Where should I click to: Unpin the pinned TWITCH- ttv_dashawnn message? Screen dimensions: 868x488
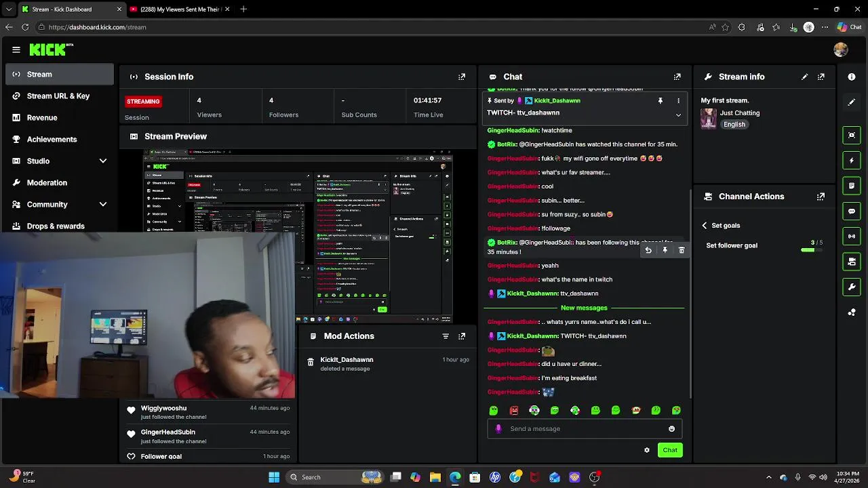[x=660, y=101]
